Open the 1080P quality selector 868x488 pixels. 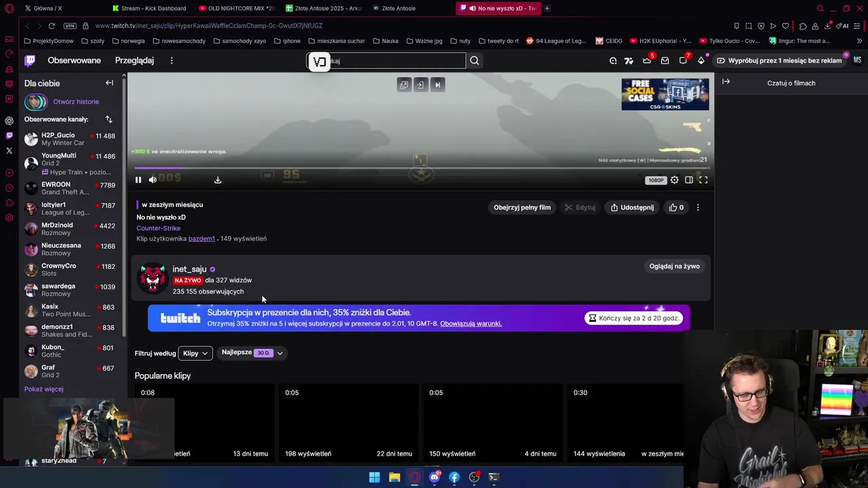pos(656,180)
